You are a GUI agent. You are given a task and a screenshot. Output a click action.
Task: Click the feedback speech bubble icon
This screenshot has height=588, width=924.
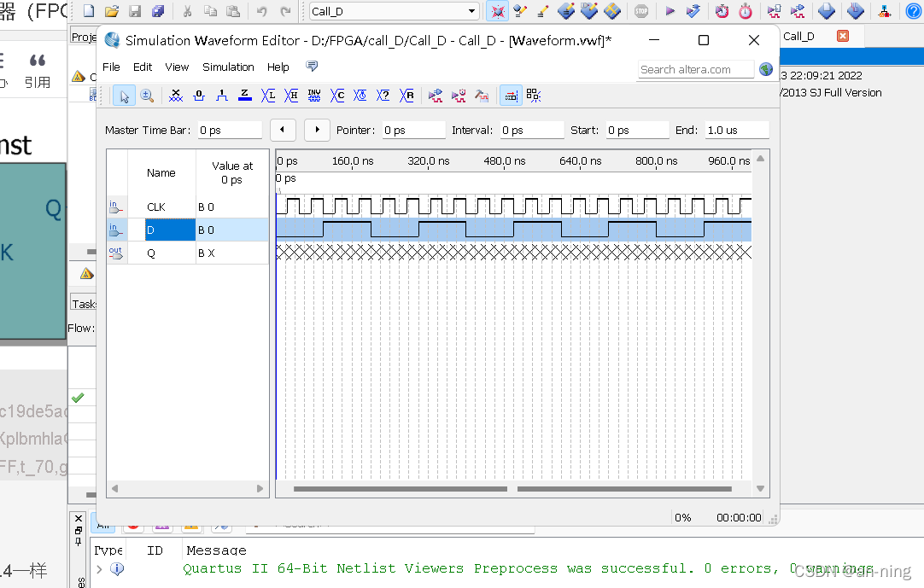coord(312,66)
